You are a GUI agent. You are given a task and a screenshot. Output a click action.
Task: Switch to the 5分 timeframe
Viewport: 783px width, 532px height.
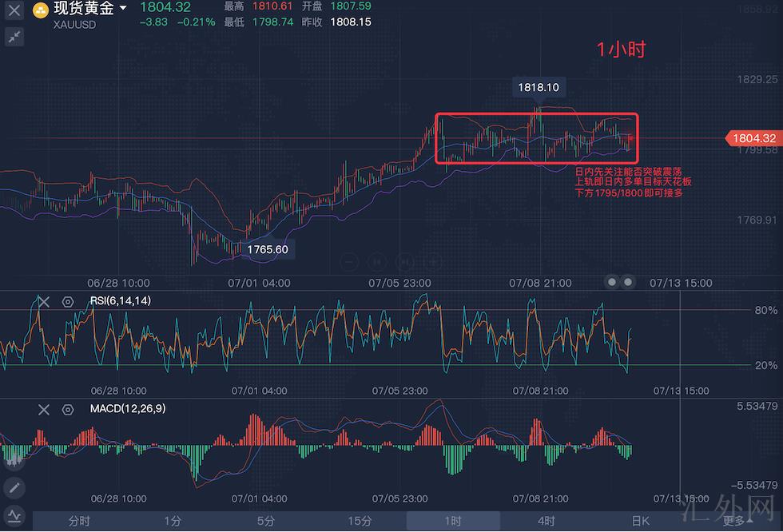266,521
